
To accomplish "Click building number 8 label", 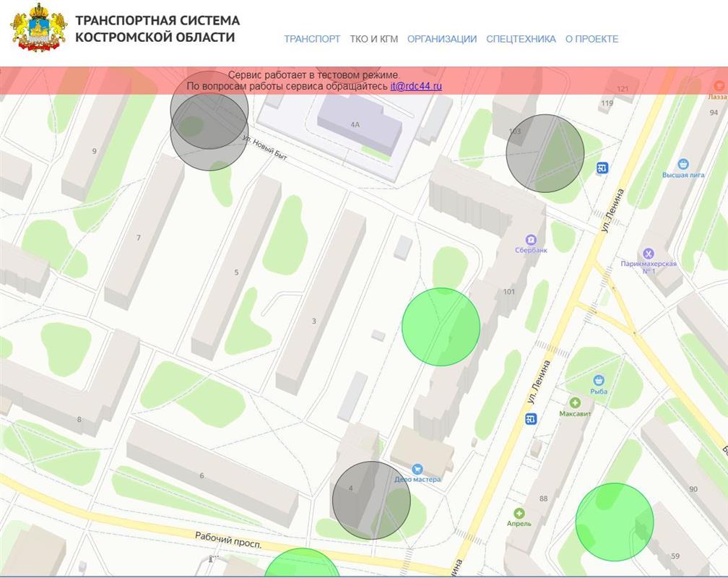I will click(79, 420).
